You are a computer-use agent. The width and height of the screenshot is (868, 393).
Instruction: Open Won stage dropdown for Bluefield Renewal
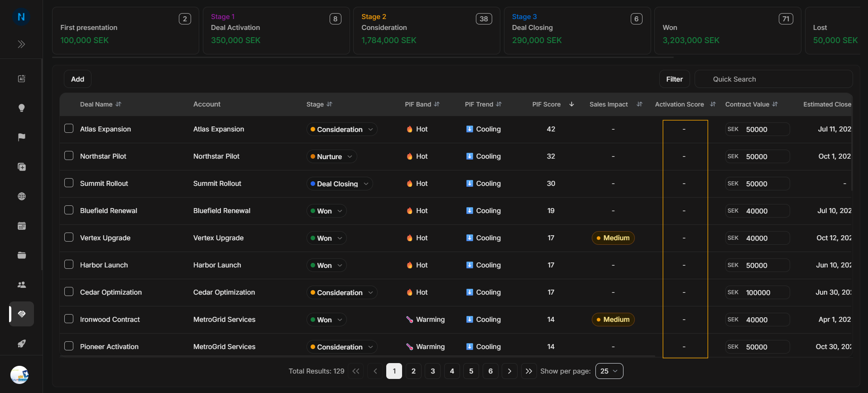326,211
